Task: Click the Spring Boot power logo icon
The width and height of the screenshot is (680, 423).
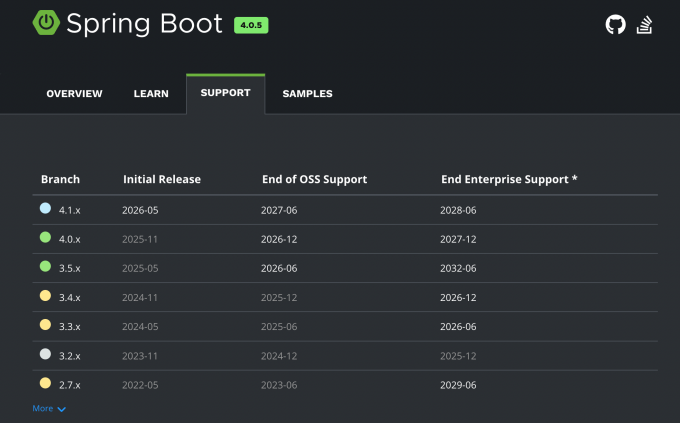Action: (x=46, y=22)
